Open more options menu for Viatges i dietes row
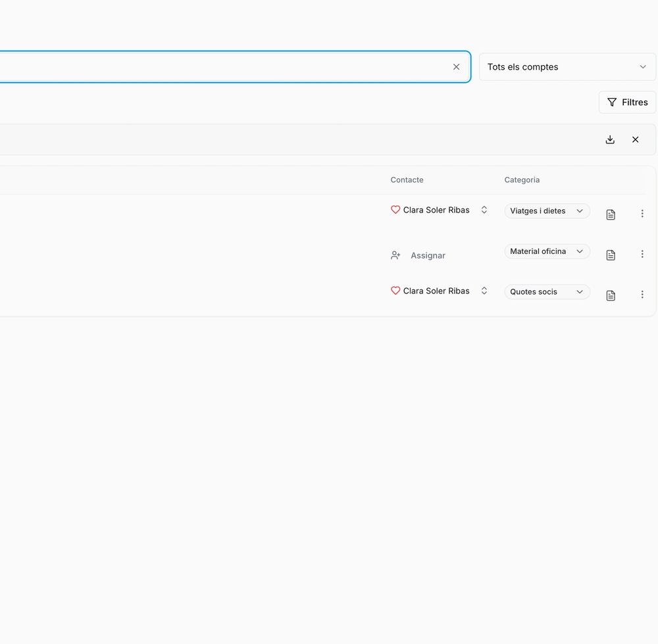The width and height of the screenshot is (658, 644). [642, 214]
